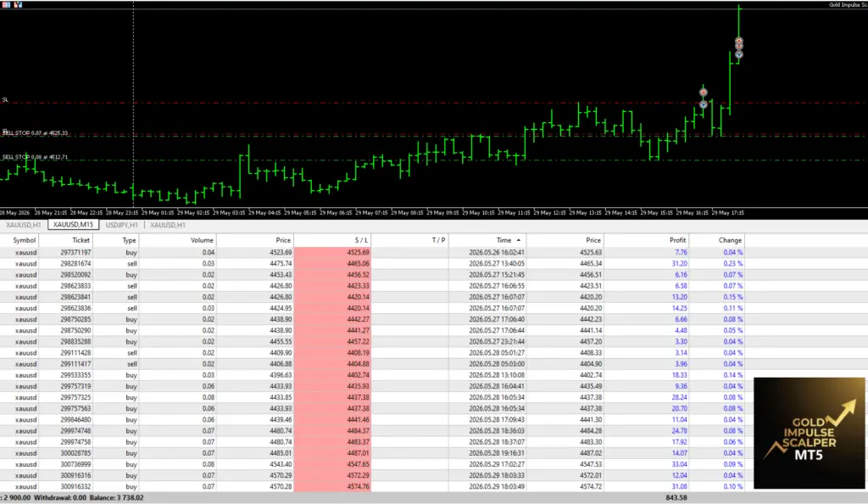Click Gold Impulse Scalper MT5 logo
Image resolution: width=868 pixels, height=504 pixels.
pyautogui.click(x=809, y=433)
